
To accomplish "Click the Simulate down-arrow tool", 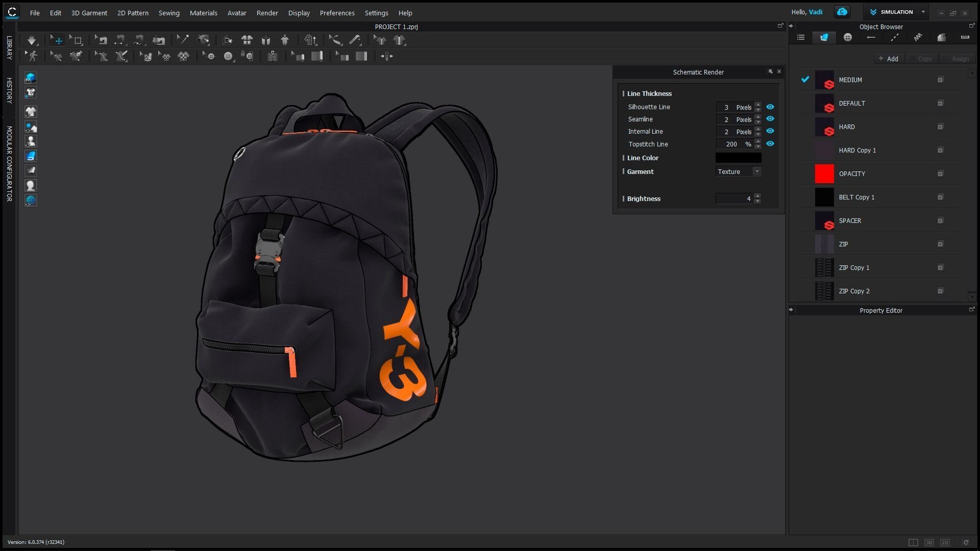I will pyautogui.click(x=32, y=40).
